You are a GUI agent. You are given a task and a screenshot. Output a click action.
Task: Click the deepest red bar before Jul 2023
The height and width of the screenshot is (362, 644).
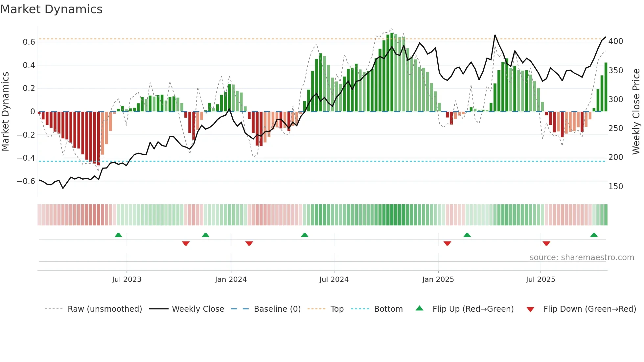(x=98, y=138)
